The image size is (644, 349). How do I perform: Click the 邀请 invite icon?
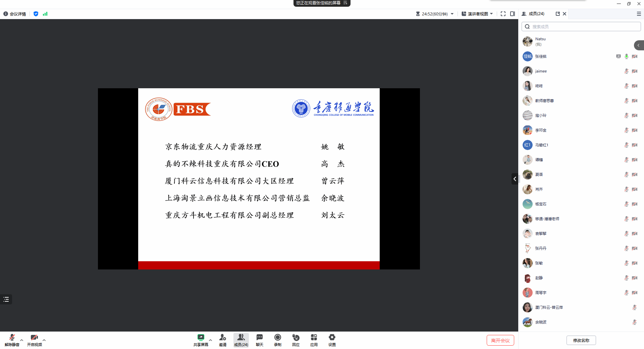pyautogui.click(x=223, y=340)
